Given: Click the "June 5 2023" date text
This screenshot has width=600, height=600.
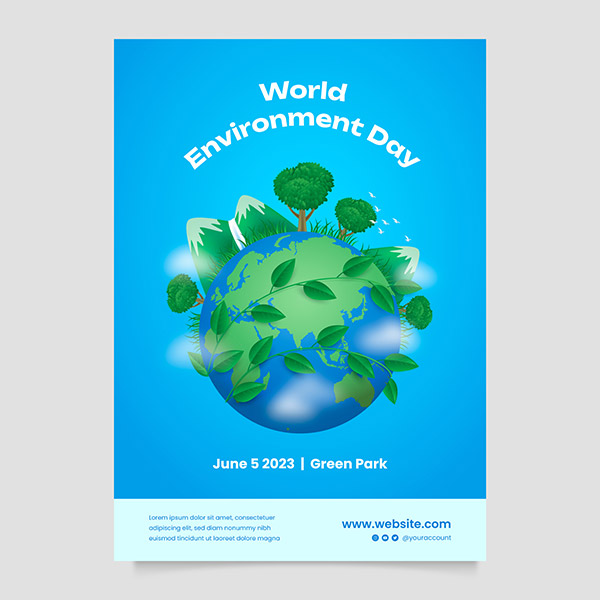Looking at the screenshot, I should 255,464.
